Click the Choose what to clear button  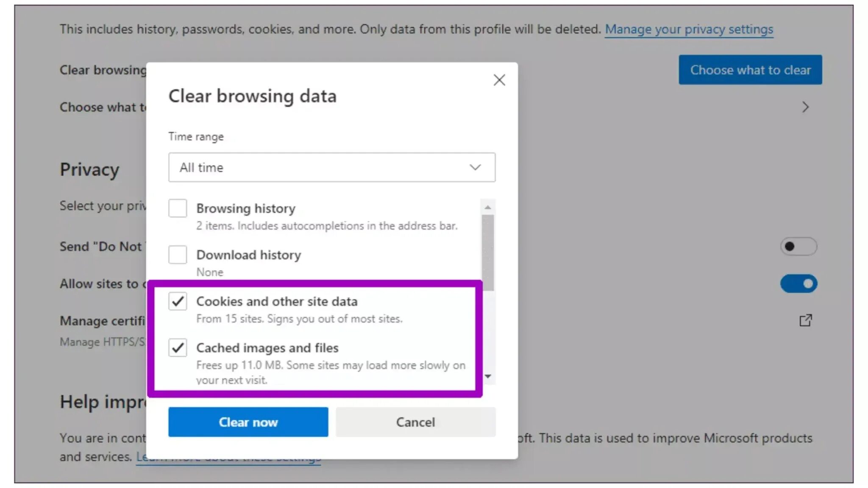coord(750,70)
